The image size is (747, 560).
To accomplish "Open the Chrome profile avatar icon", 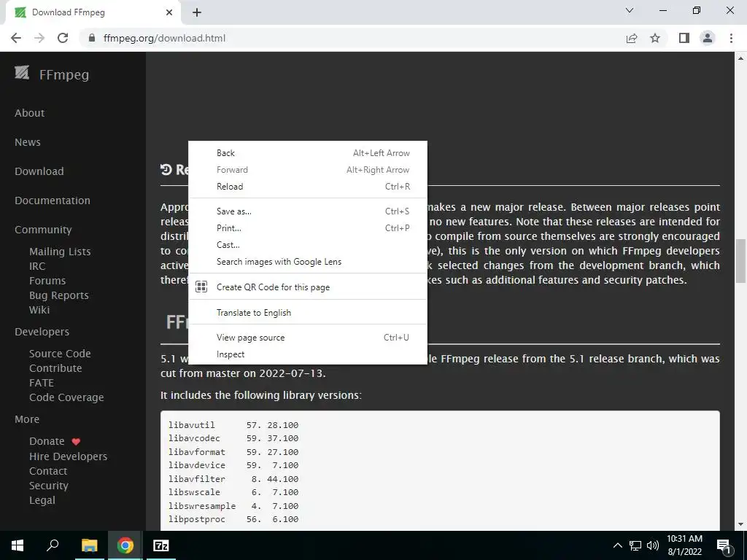I will [708, 38].
